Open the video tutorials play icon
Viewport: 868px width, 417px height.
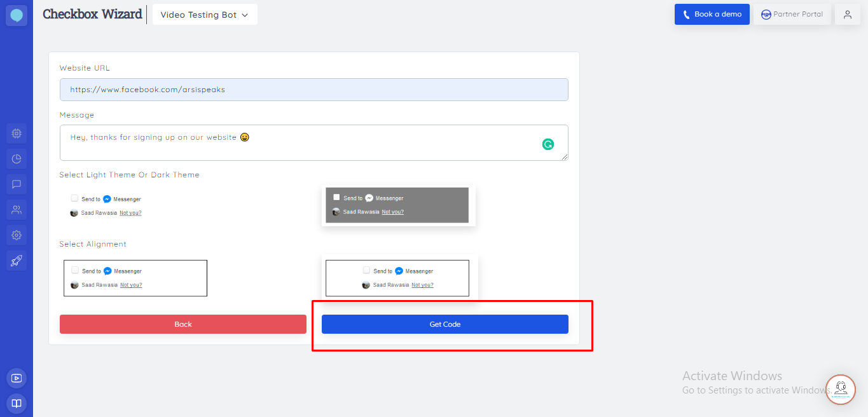coord(17,378)
